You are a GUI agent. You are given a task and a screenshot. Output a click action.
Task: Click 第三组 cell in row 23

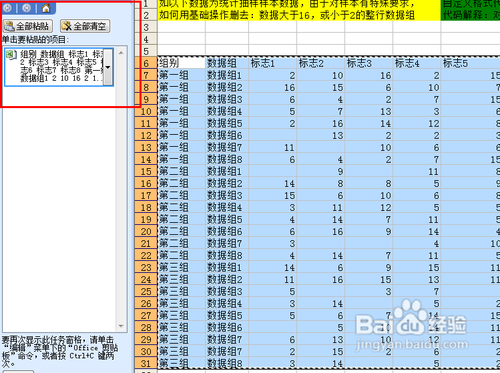click(x=181, y=267)
